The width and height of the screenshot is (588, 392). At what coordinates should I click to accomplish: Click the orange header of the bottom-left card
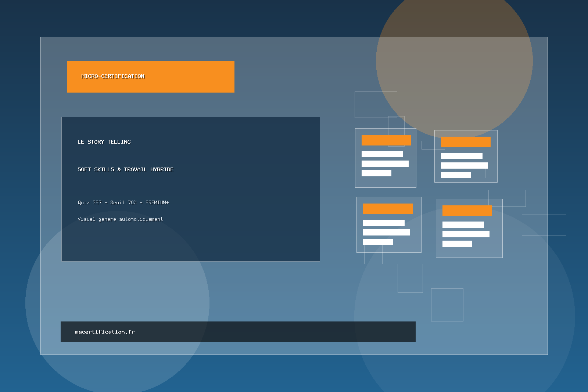[388, 209]
